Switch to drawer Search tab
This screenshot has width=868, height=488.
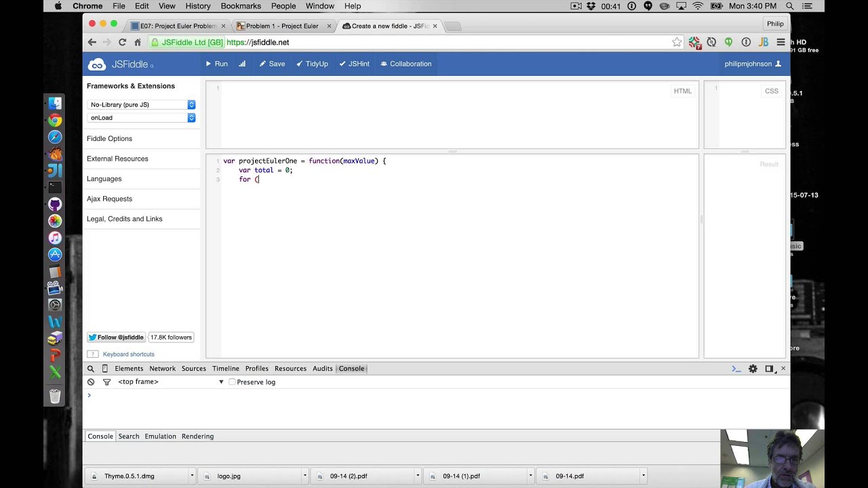pos(129,436)
